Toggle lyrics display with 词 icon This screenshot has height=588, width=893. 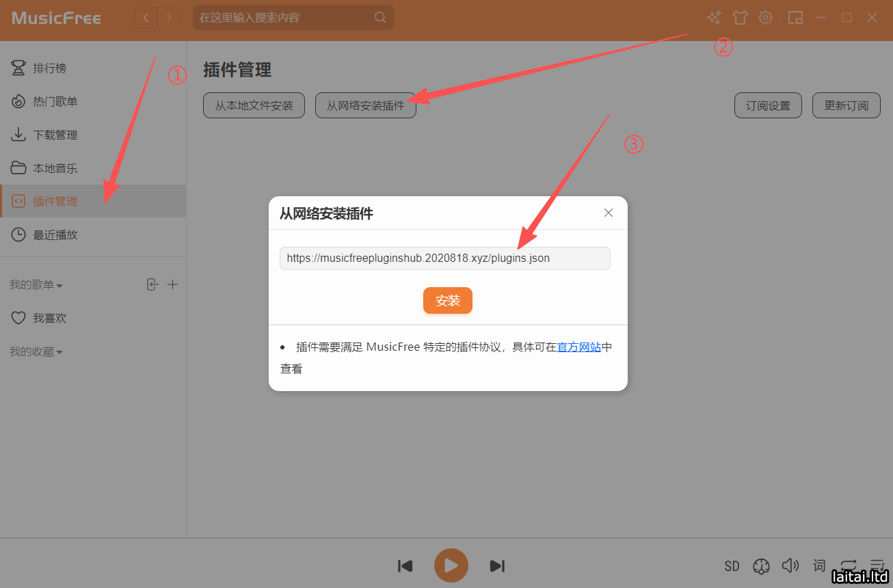tap(819, 565)
